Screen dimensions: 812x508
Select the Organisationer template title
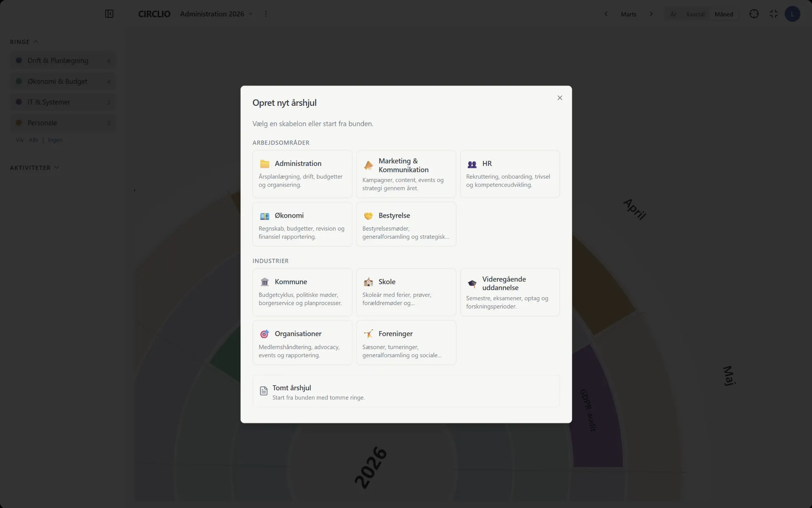click(298, 334)
